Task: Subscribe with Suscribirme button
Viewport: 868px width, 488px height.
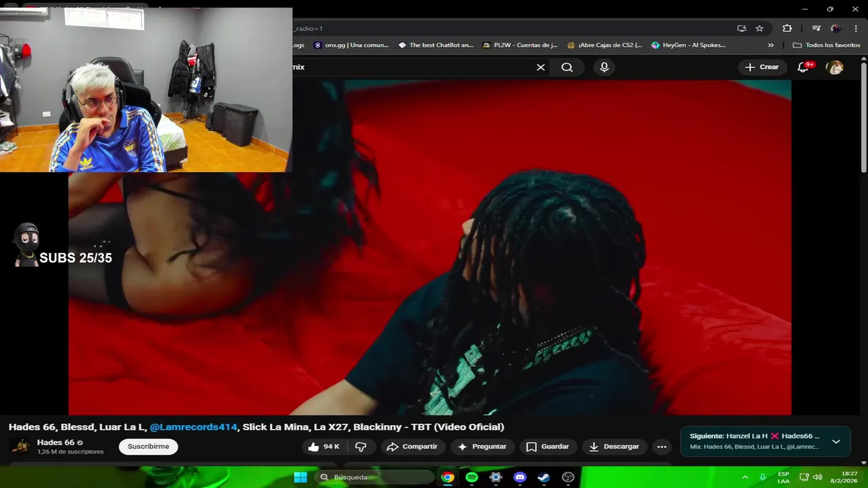Action: pyautogui.click(x=149, y=447)
